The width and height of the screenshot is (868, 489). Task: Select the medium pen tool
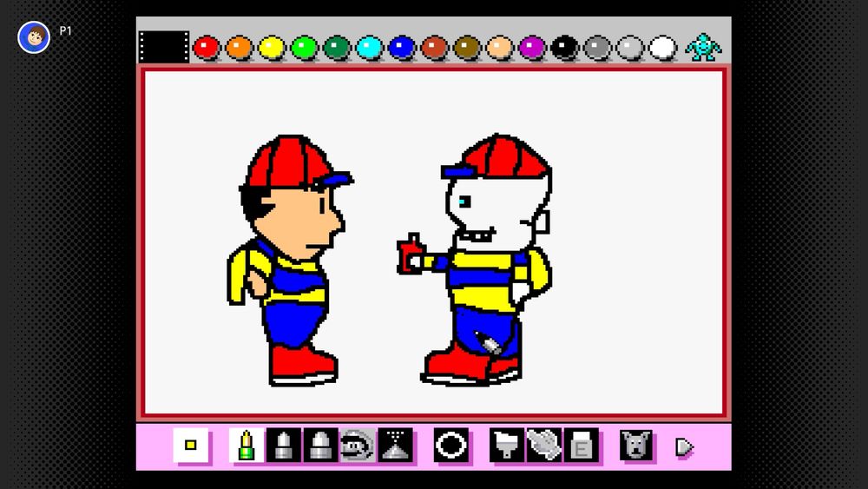tap(284, 445)
